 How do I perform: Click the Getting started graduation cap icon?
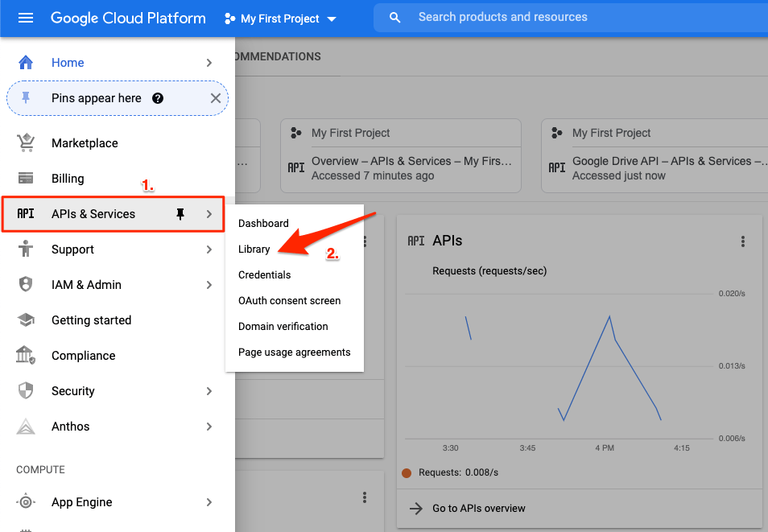(x=26, y=320)
